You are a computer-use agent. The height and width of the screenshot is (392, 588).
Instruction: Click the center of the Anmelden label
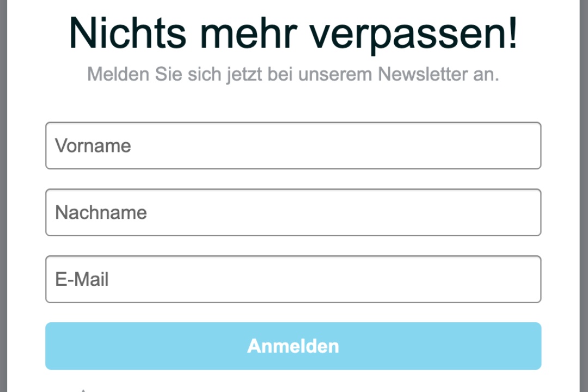pyautogui.click(x=294, y=346)
